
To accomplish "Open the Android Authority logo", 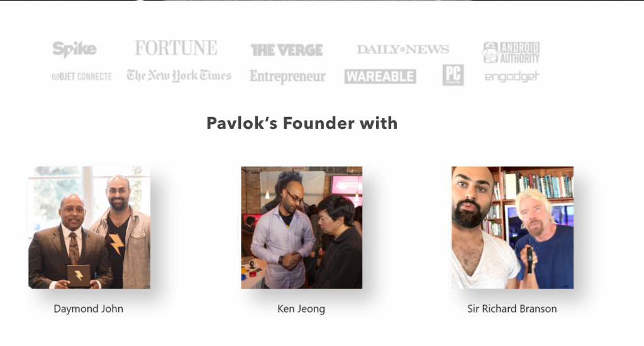I will (511, 52).
